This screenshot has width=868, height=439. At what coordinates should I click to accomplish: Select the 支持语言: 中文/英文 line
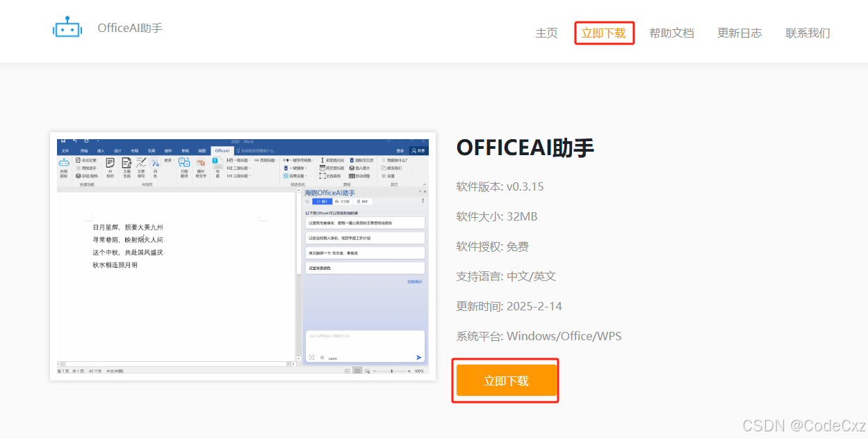pos(506,276)
